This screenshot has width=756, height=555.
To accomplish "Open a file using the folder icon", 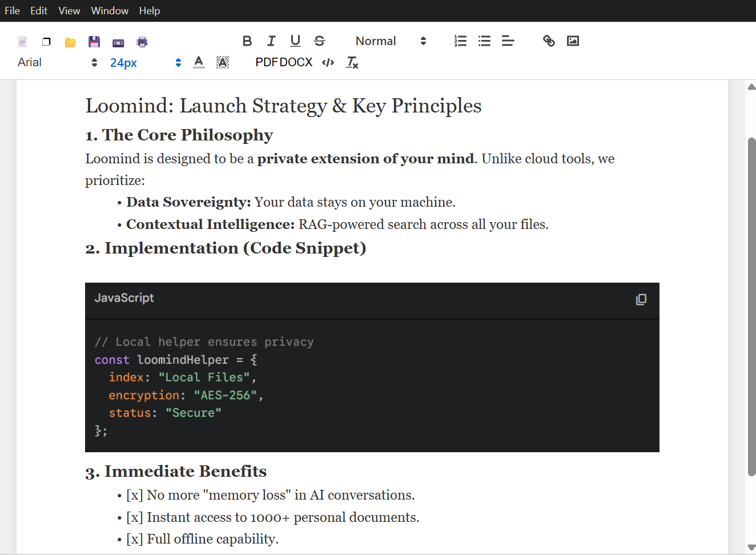I will pyautogui.click(x=70, y=41).
